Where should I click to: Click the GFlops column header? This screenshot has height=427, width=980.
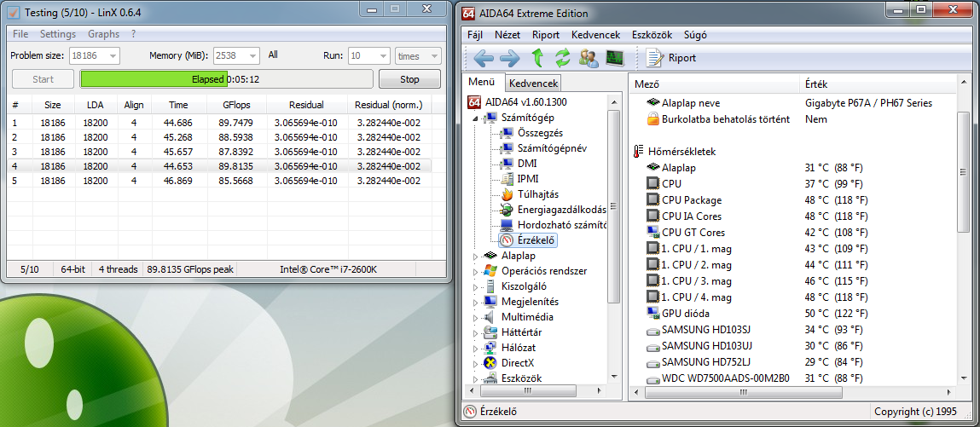(237, 105)
